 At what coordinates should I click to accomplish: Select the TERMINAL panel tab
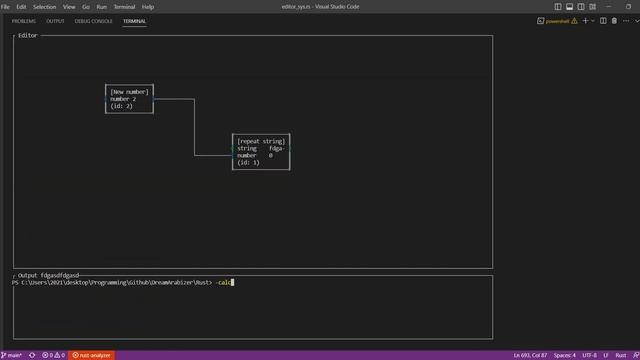click(x=134, y=21)
